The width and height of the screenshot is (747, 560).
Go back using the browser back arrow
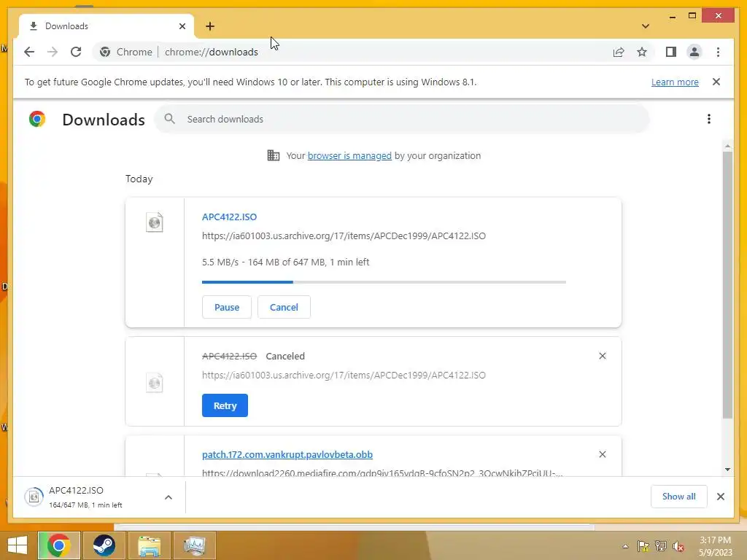pos(29,52)
